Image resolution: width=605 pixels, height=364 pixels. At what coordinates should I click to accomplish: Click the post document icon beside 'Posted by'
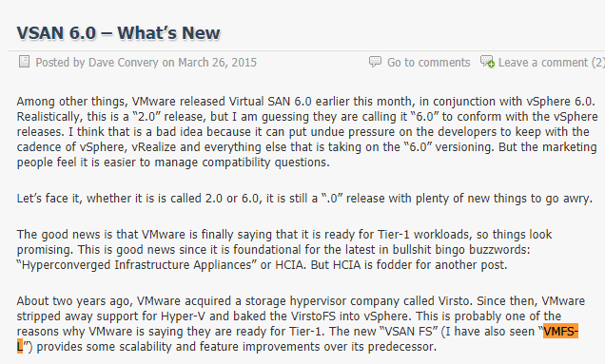click(24, 62)
